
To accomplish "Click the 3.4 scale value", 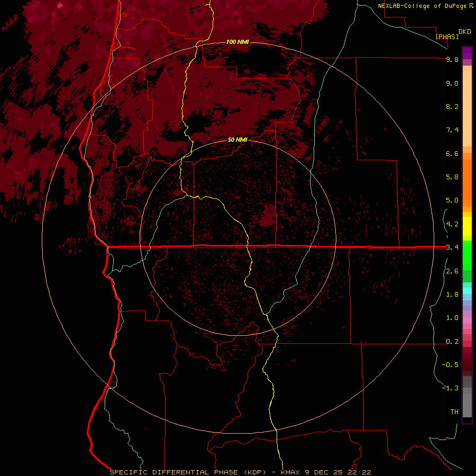I will [452, 248].
